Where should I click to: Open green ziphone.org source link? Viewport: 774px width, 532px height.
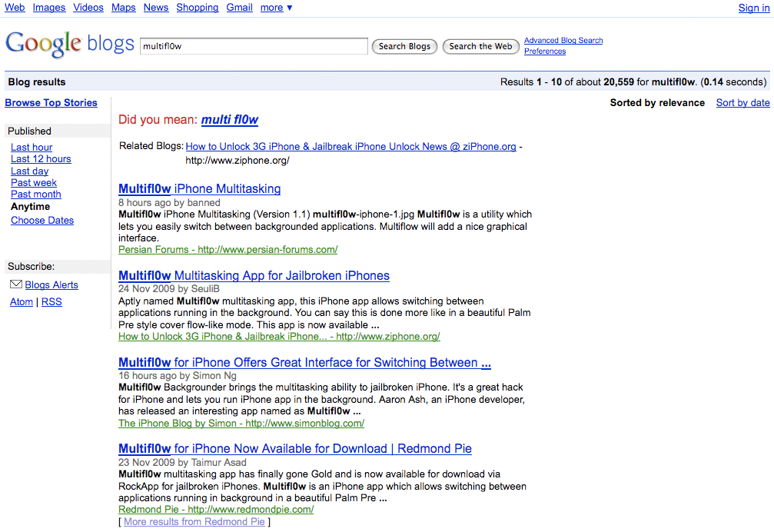point(279,337)
